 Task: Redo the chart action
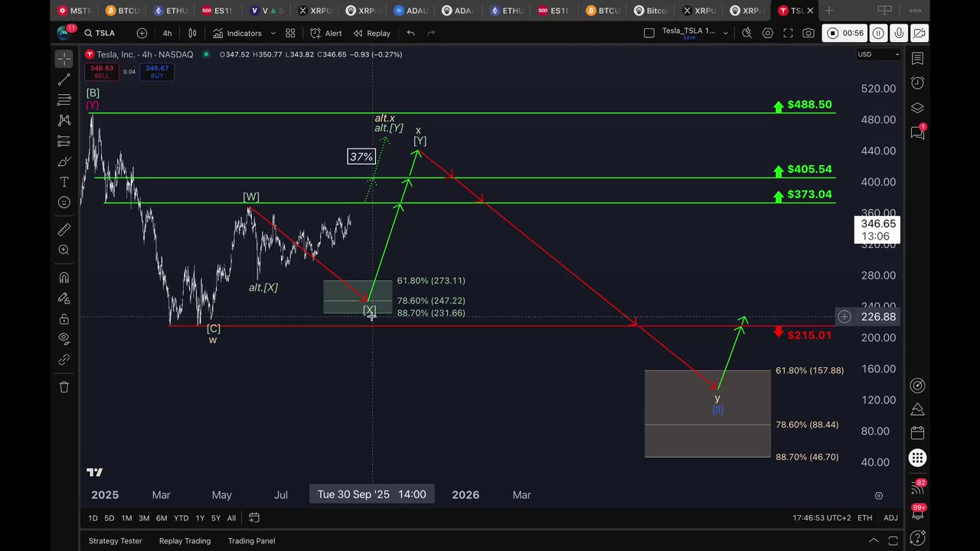431,33
